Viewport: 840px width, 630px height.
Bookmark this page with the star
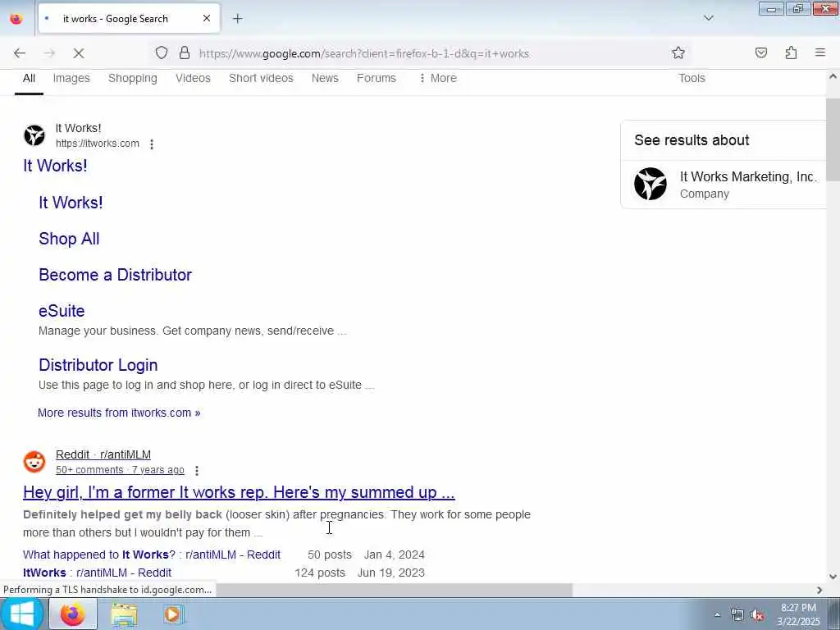pos(678,52)
